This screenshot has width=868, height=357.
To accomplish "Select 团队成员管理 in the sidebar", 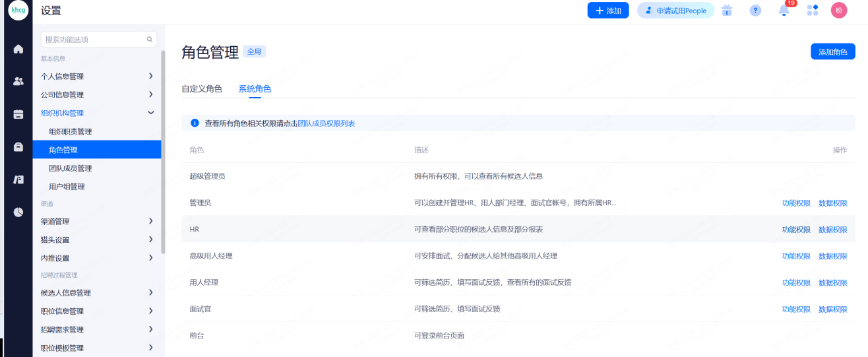I will [71, 168].
